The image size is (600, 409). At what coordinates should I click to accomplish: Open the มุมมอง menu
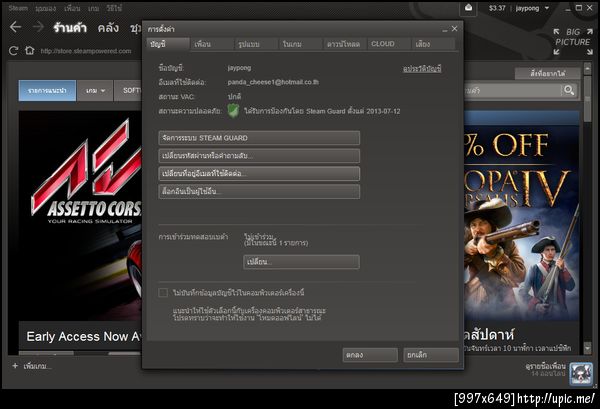point(46,8)
